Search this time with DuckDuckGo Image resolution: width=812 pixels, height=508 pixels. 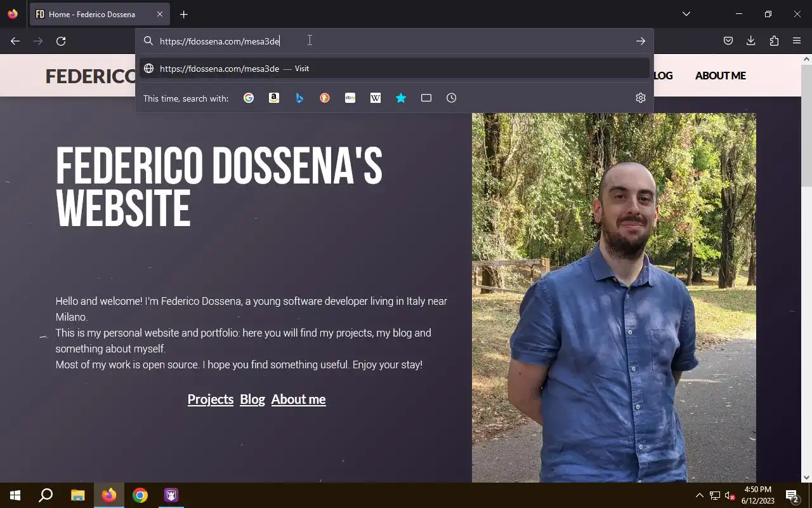[325, 98]
